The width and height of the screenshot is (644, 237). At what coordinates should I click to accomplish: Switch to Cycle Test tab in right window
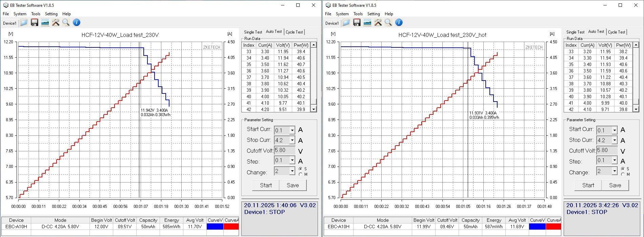point(616,32)
